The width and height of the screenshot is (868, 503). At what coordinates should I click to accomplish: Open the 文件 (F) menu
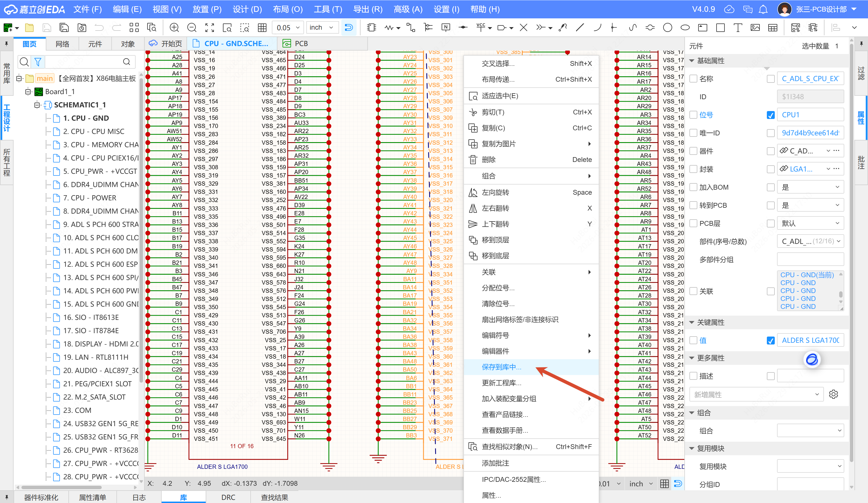click(x=88, y=9)
